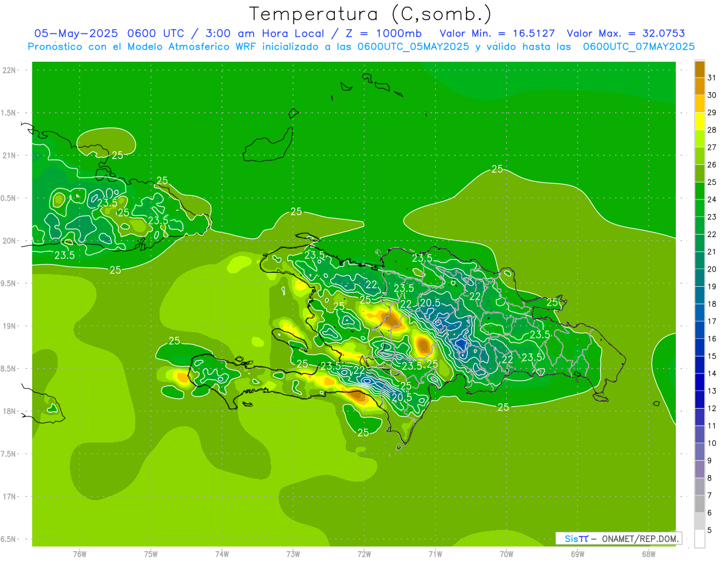Click the 18N latitude axis label
This screenshot has height=562, width=728.
10,411
